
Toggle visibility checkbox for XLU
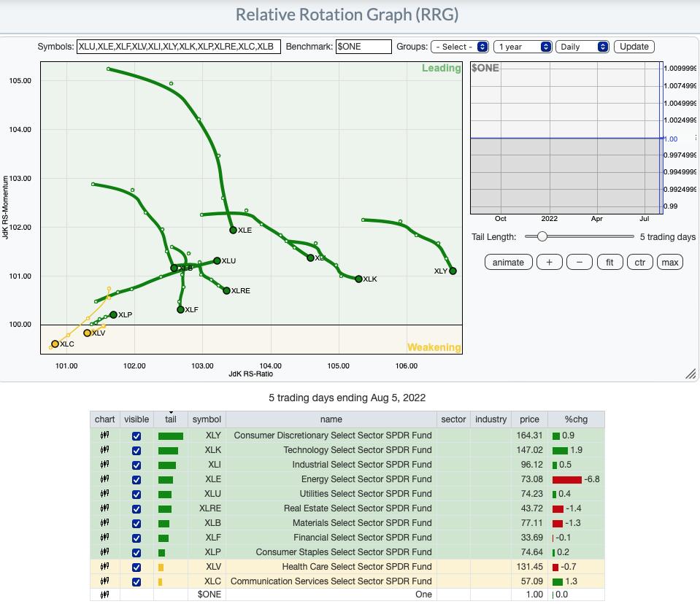(136, 494)
